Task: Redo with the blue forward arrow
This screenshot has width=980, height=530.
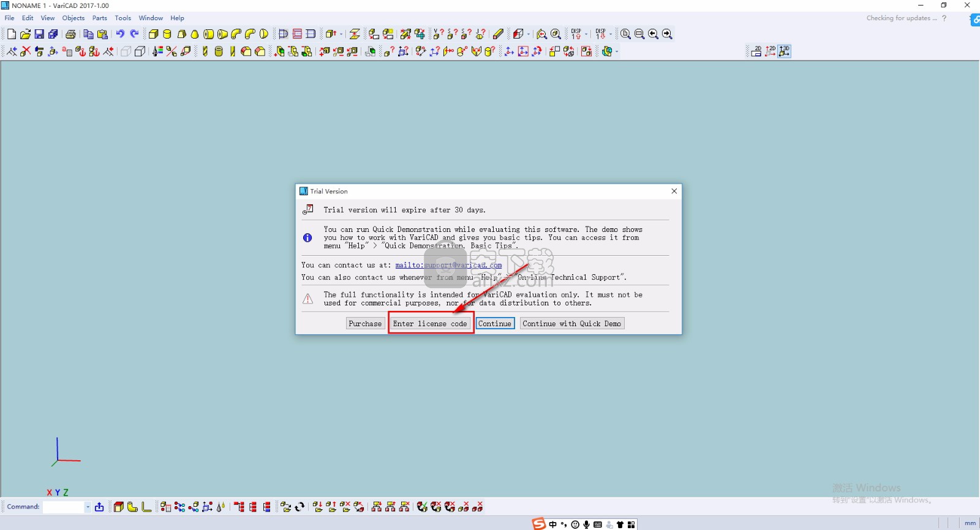Action: tap(134, 34)
